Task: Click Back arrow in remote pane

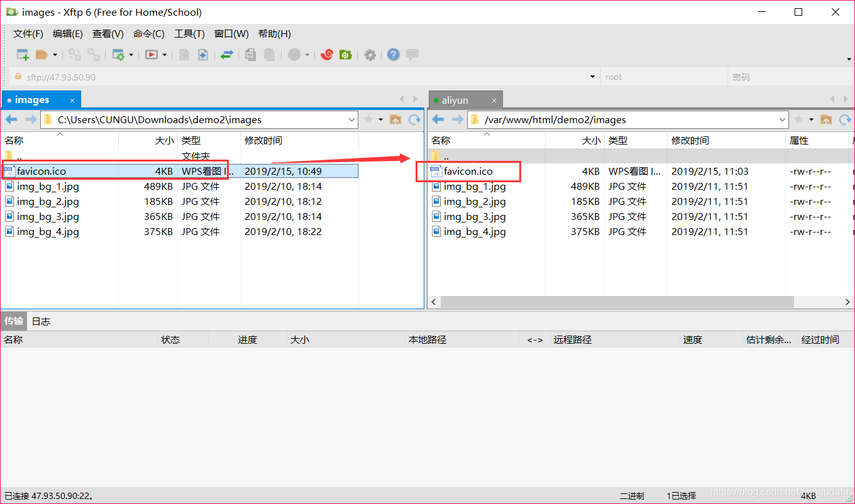Action: [x=438, y=119]
